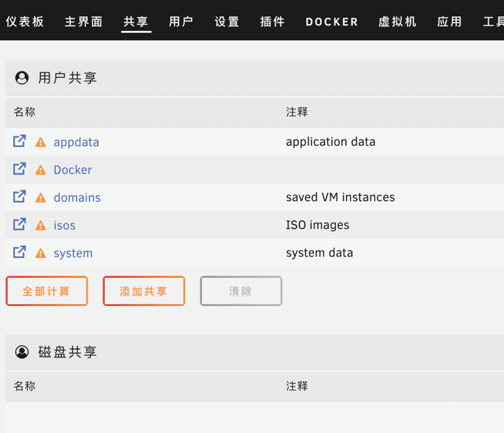
Task: Go to the 设置 settings tab
Action: point(227,22)
